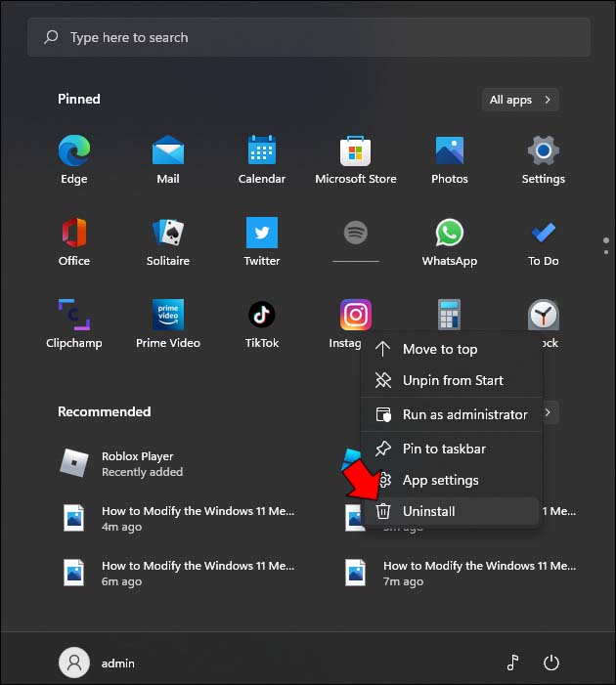Viewport: 616px width, 685px height.
Task: Select Unpin from Start
Action: pos(452,380)
